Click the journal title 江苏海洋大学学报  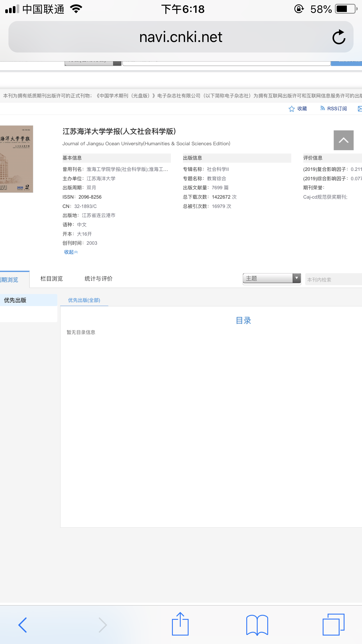[119, 132]
